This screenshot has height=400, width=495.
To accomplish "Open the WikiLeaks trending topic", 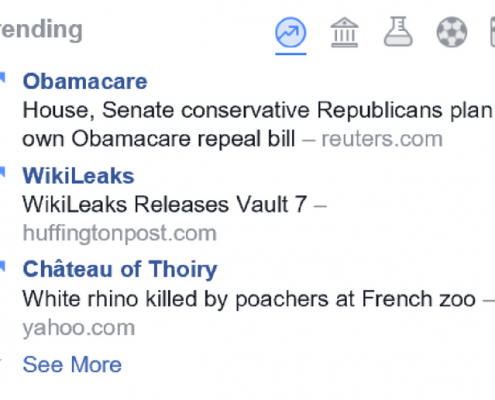I will 78,176.
